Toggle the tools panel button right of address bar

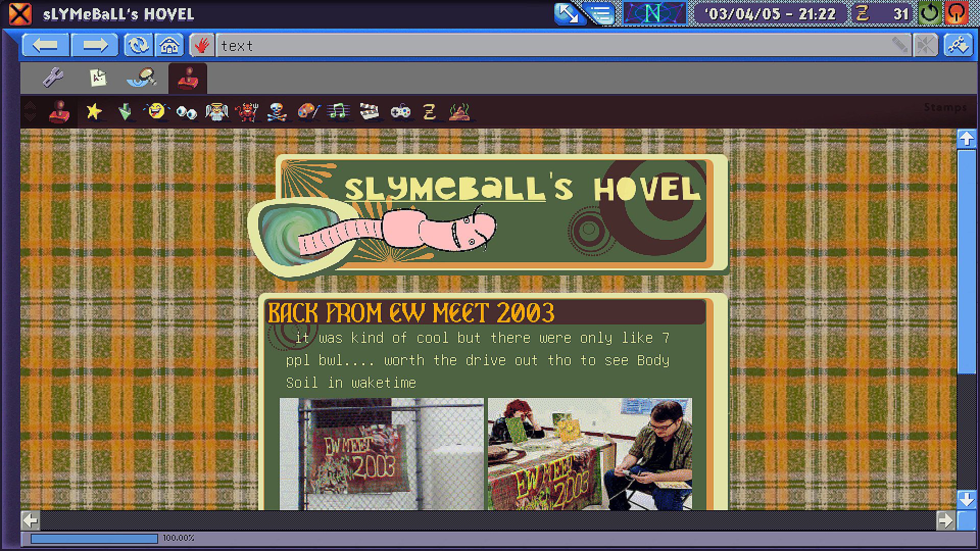958,45
